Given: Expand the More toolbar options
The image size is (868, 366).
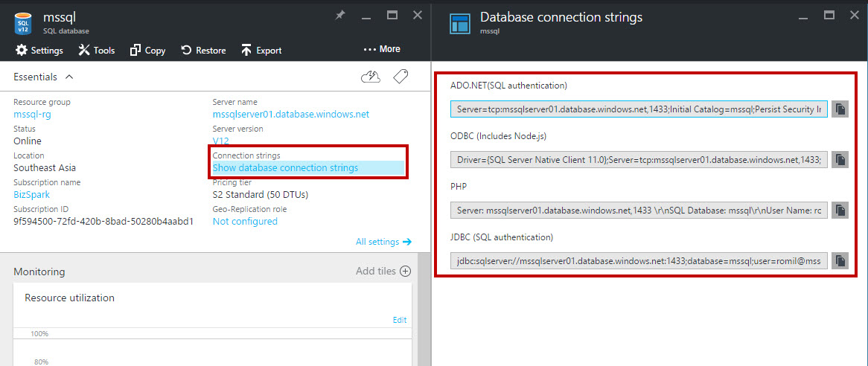Looking at the screenshot, I should [x=382, y=49].
